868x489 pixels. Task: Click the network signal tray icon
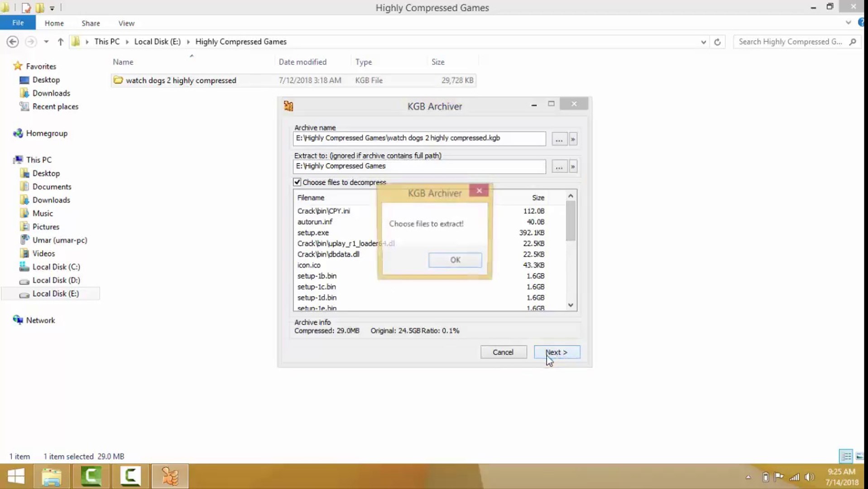coord(795,477)
